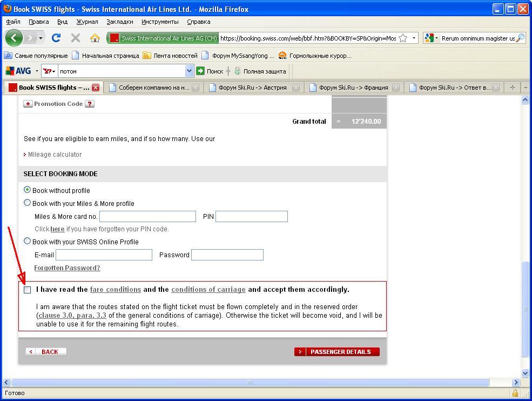Screen dimensions: 532x401
Task: Open the fare conditions link
Action: click(116, 289)
